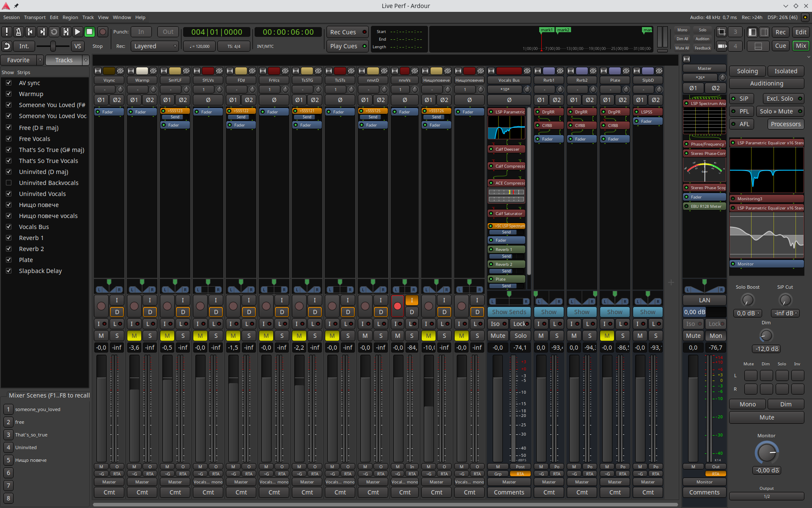Click the global record button
The width and height of the screenshot is (812, 508).
click(102, 32)
